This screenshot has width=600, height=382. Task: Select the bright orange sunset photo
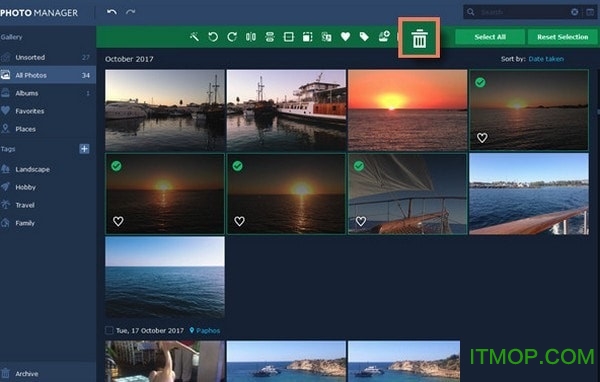click(408, 110)
